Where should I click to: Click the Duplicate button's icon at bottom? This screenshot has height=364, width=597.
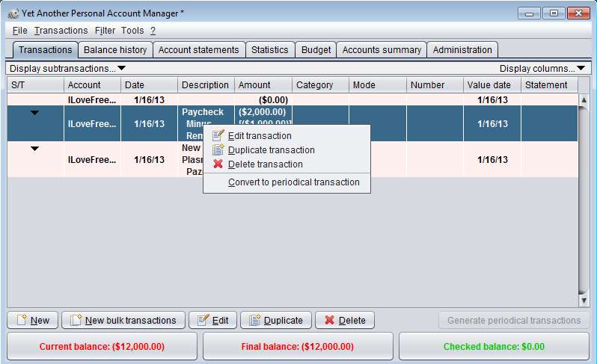254,321
